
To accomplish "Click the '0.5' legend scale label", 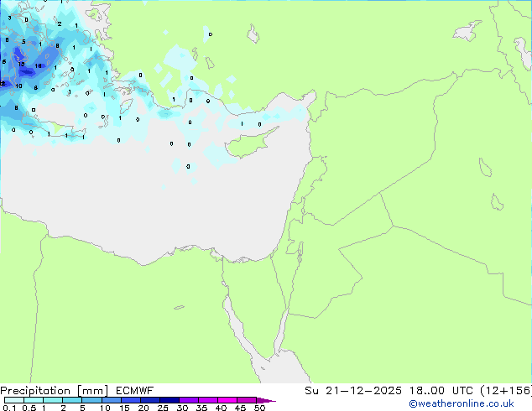I will 29,408.
